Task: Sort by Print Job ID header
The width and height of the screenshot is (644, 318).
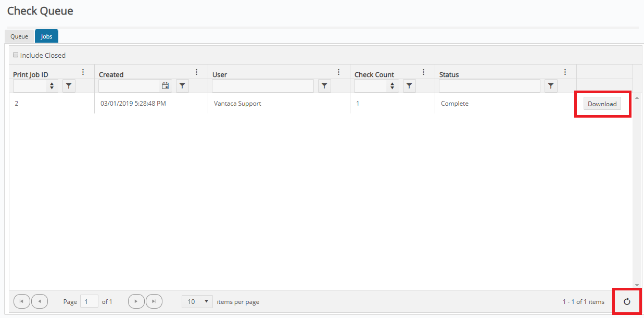Action: [31, 74]
